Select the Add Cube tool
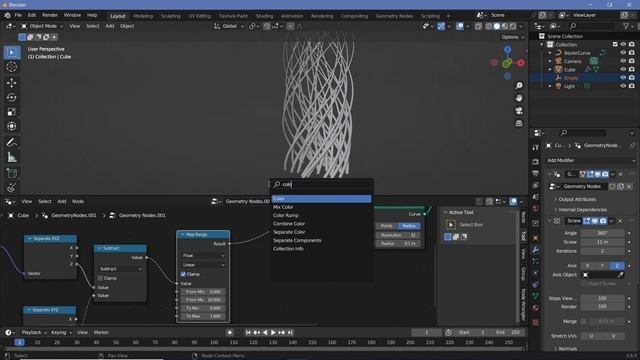This screenshot has width=640, height=360. (12, 173)
